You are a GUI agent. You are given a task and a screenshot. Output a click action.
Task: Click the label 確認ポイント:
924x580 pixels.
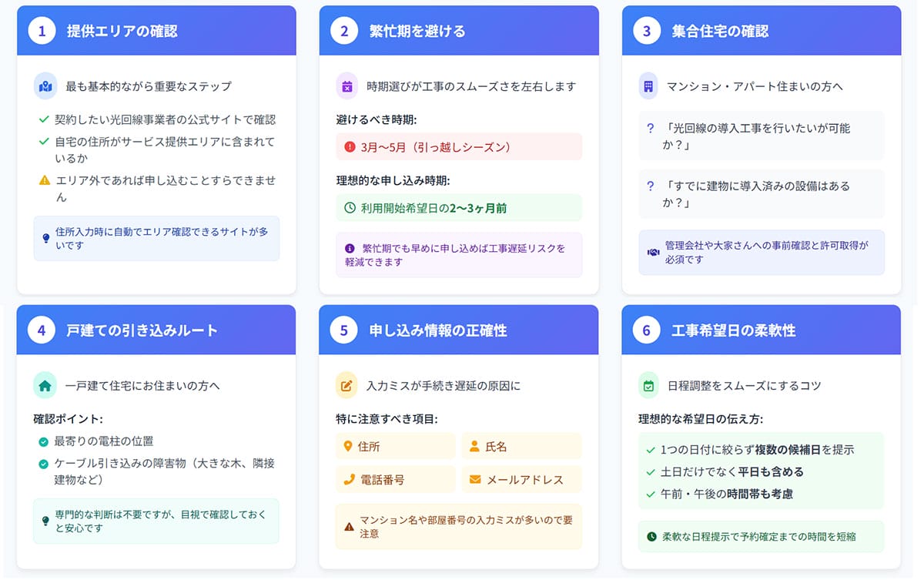point(68,419)
